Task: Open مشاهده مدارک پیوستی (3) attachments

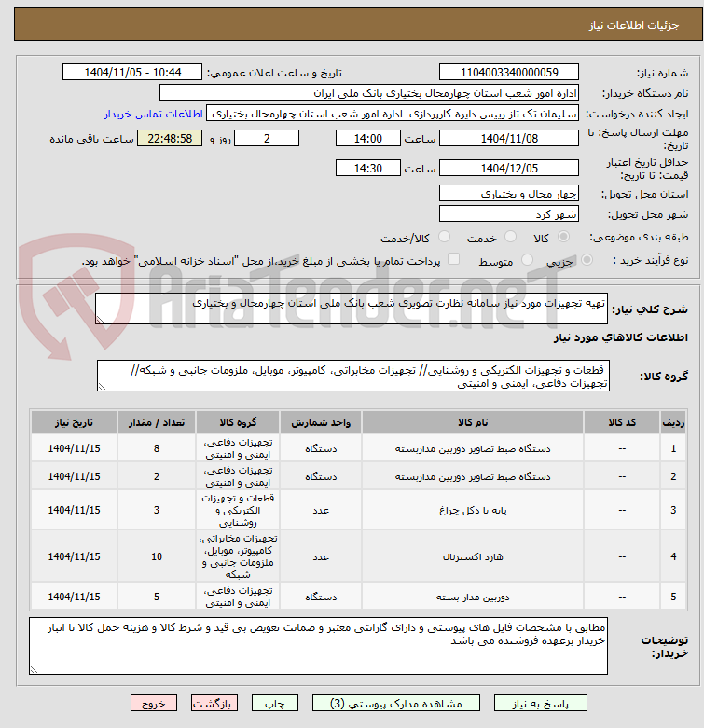Action: (396, 704)
